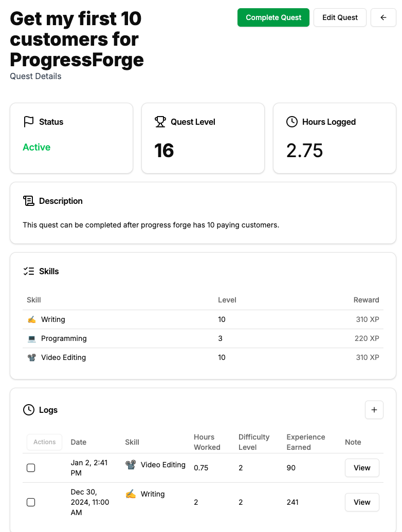Click the 90 experience earned value
Viewport: 402px width, 532px height.
click(291, 468)
